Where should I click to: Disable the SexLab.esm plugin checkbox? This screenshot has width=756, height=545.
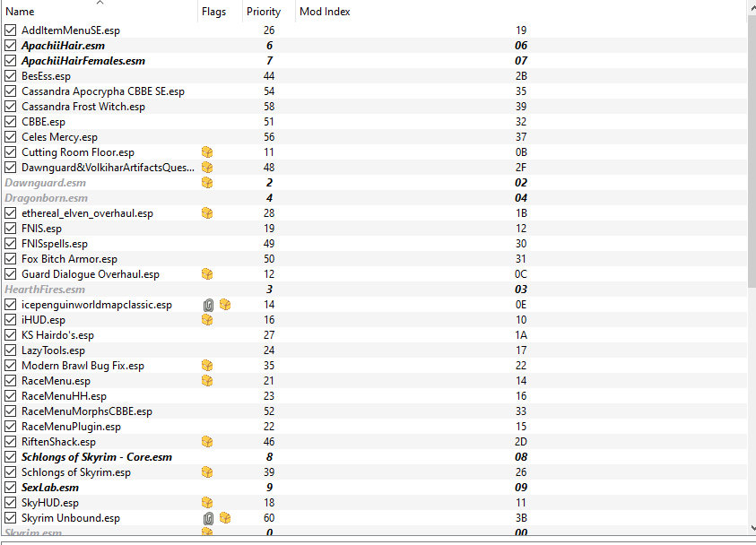pos(10,488)
